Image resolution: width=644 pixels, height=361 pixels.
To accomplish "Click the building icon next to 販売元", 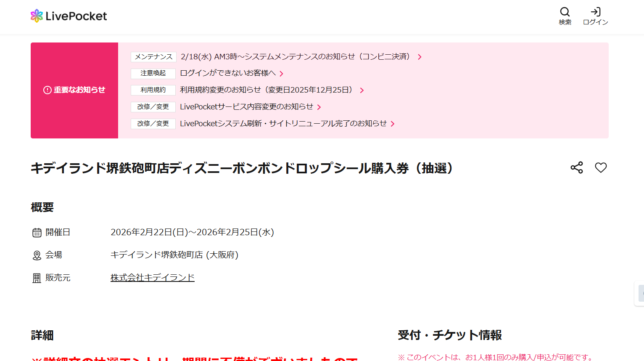I will [x=37, y=278].
